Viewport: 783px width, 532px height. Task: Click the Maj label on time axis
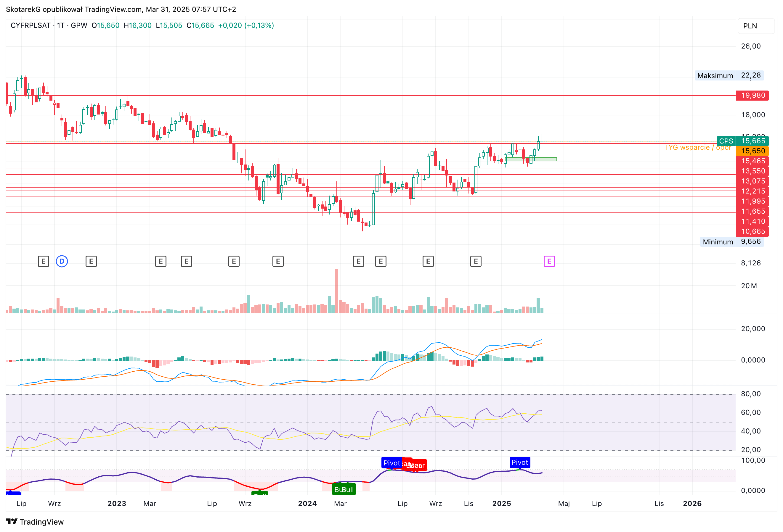564,503
